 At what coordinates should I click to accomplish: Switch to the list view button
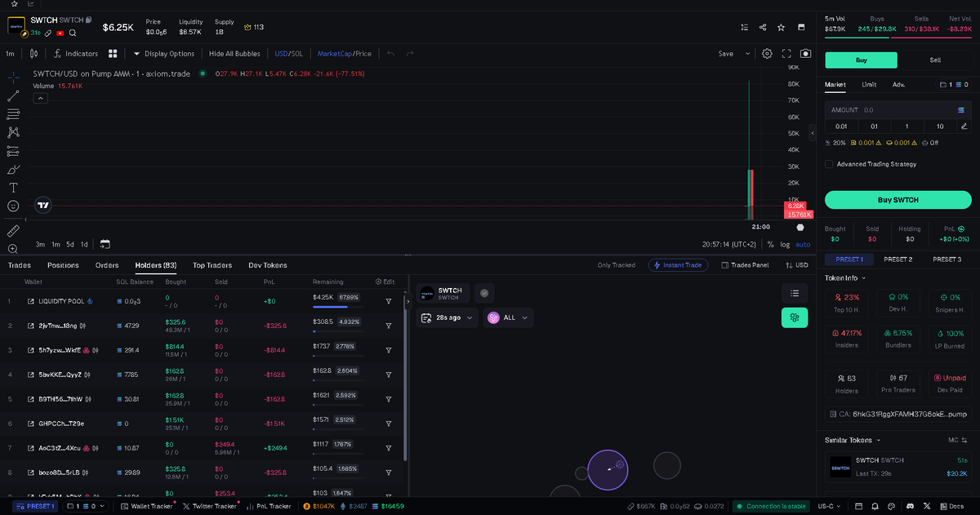pyautogui.click(x=794, y=292)
